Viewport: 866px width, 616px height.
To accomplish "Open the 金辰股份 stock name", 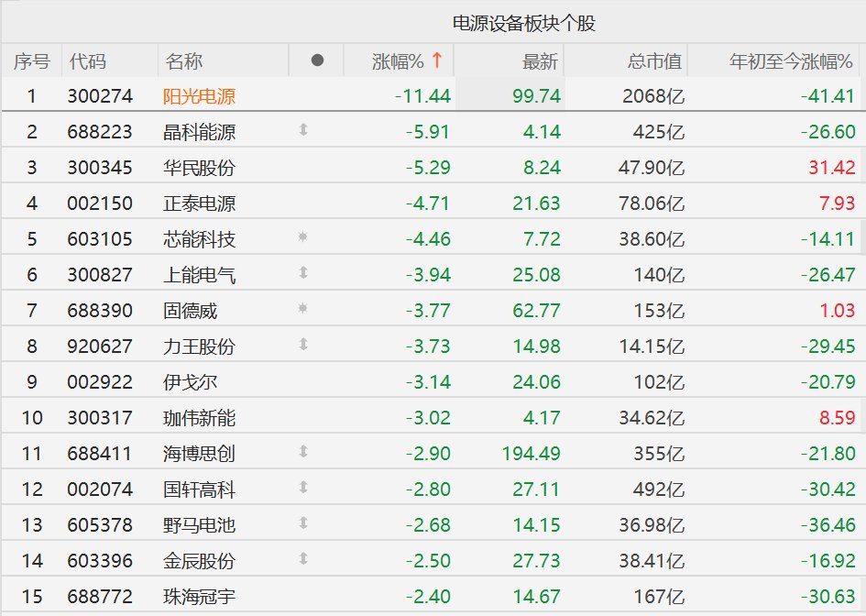I will [x=200, y=561].
